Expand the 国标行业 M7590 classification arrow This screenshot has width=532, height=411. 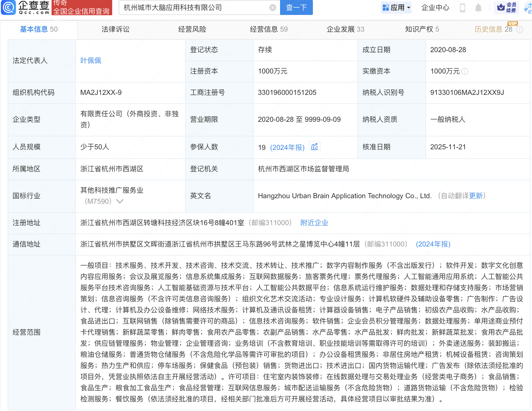[120, 201]
